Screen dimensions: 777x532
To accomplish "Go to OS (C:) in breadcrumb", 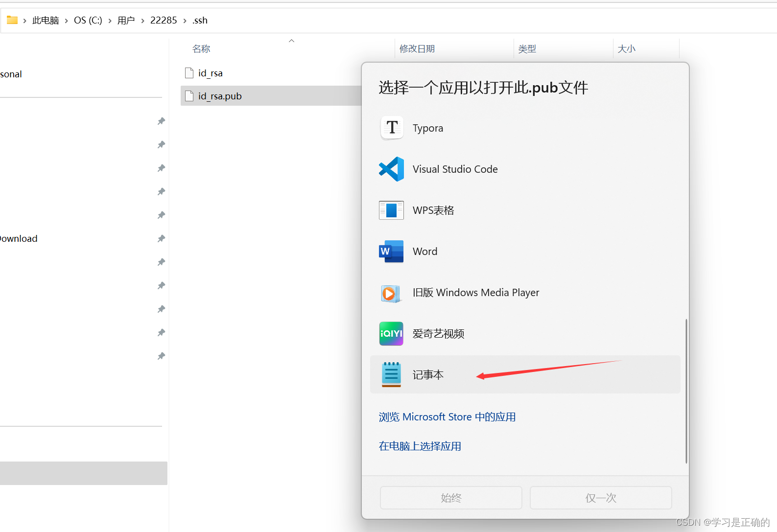I will tap(88, 20).
